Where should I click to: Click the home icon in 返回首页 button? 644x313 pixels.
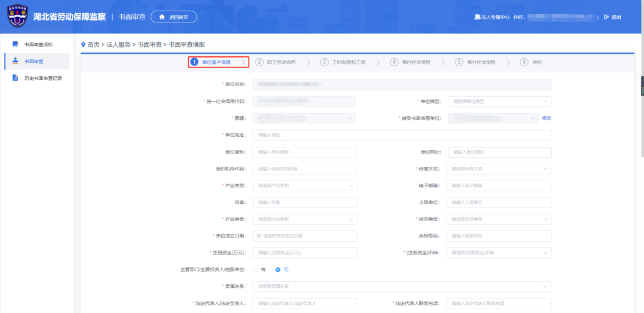tap(162, 17)
